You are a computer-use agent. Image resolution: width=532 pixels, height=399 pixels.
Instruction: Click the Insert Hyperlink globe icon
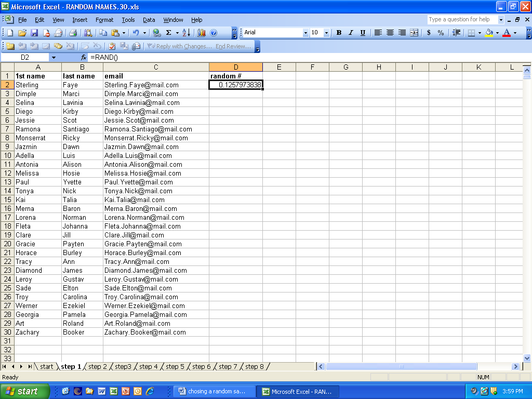point(156,33)
